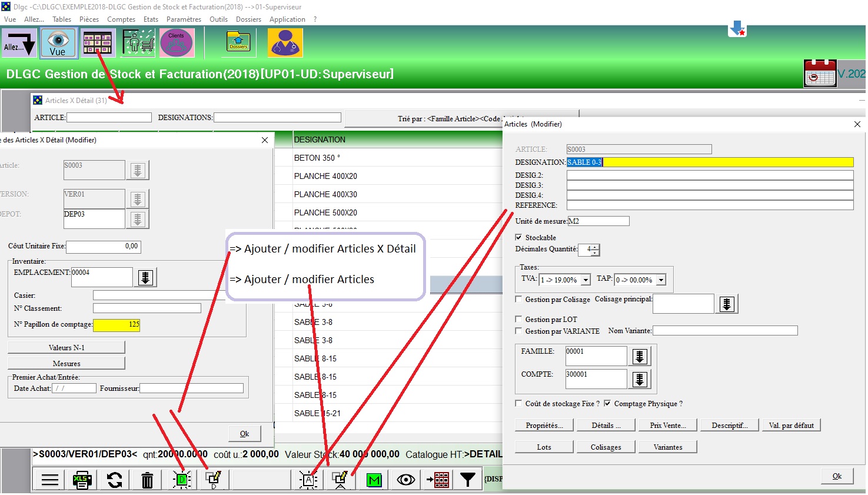Click the Lots button
Image resolution: width=868 pixels, height=495 pixels.
point(544,447)
